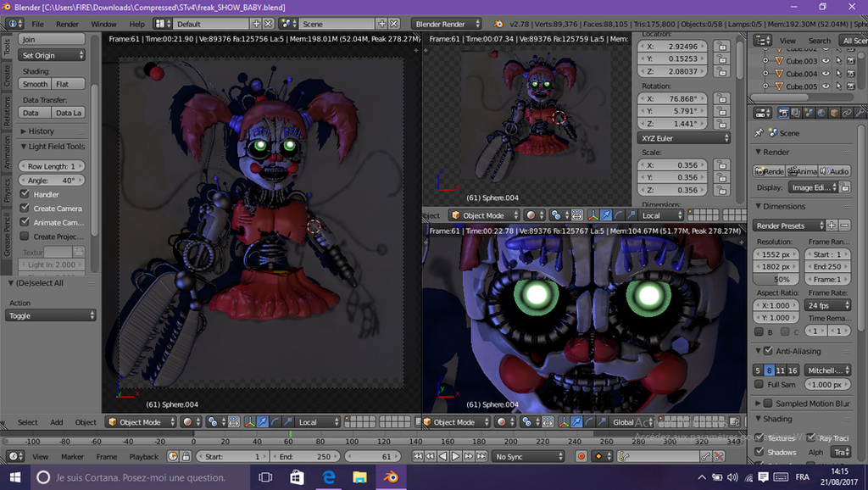868x490 pixels.
Task: Toggle automatic keyframe record button
Action: 581,457
